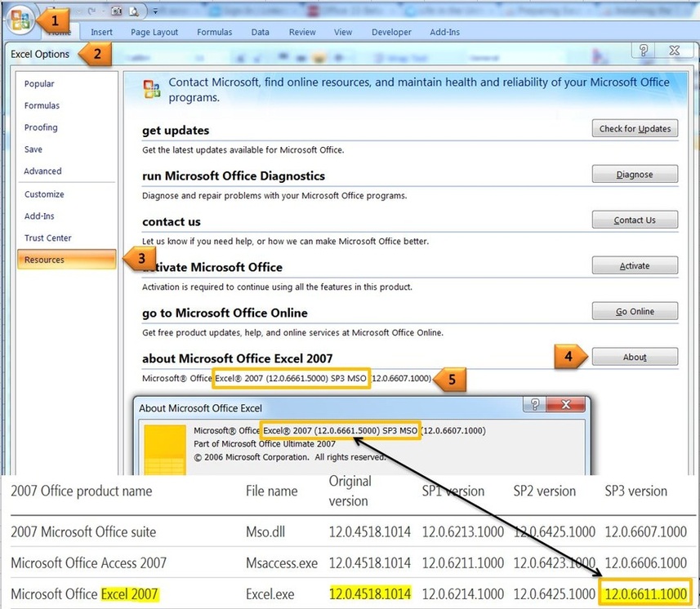Click the Diagnose button
The image size is (700, 609).
[635, 174]
